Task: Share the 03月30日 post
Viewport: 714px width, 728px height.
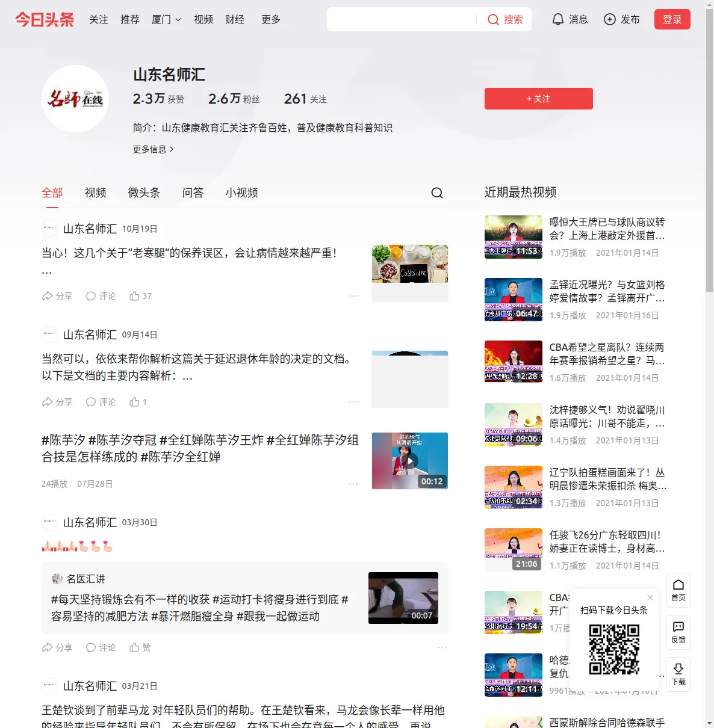Action: pyautogui.click(x=57, y=647)
